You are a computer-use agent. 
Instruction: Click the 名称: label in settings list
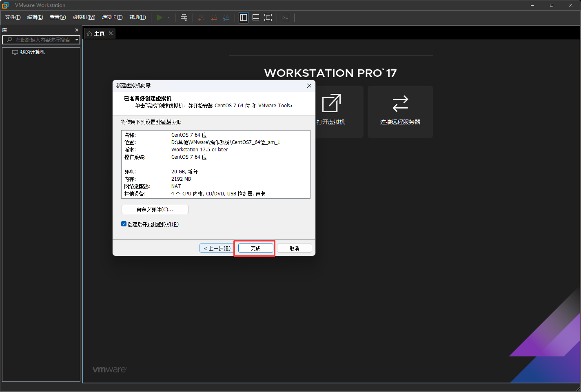point(130,135)
